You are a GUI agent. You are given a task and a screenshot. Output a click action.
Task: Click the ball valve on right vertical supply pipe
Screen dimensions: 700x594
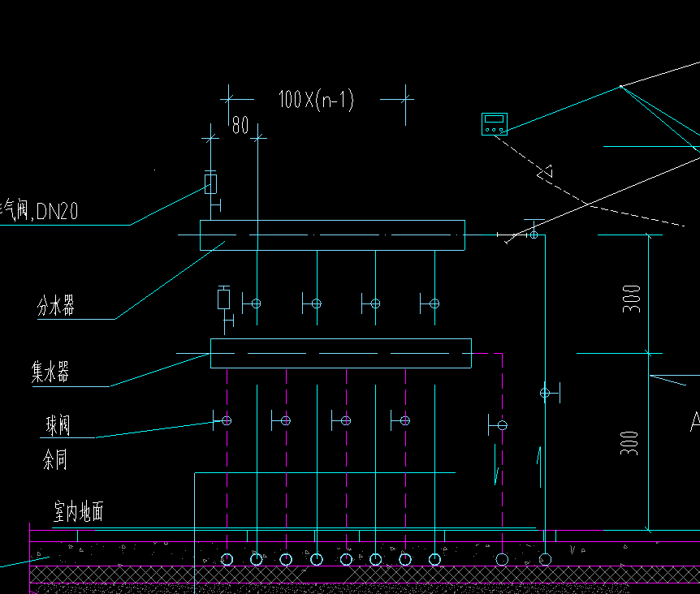click(550, 393)
